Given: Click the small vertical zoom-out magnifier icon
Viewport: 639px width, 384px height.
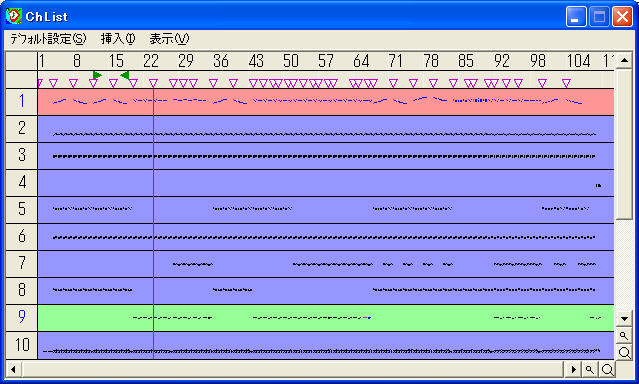Looking at the screenshot, I should tap(624, 335).
